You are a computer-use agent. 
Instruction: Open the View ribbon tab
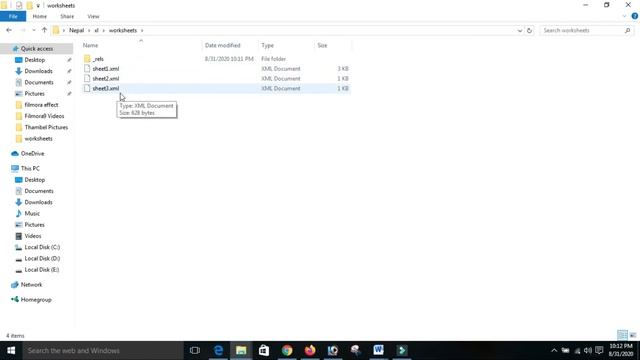(93, 16)
